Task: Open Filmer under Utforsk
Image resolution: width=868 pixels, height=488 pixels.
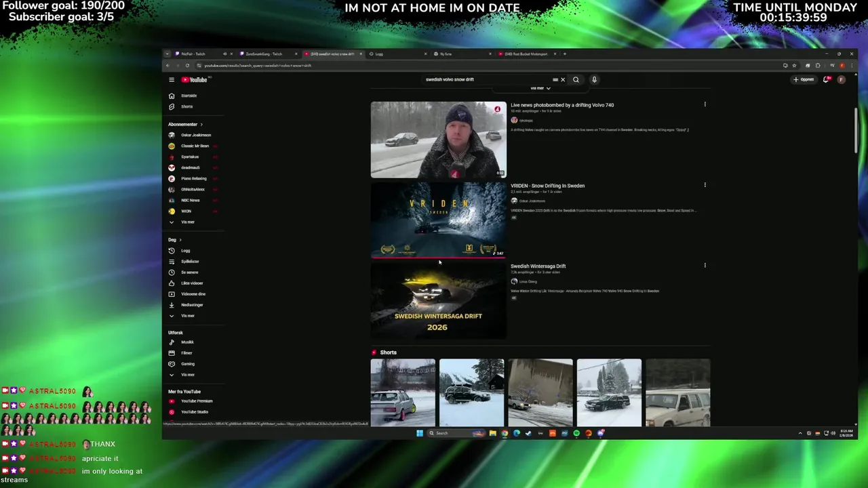Action: coord(186,353)
